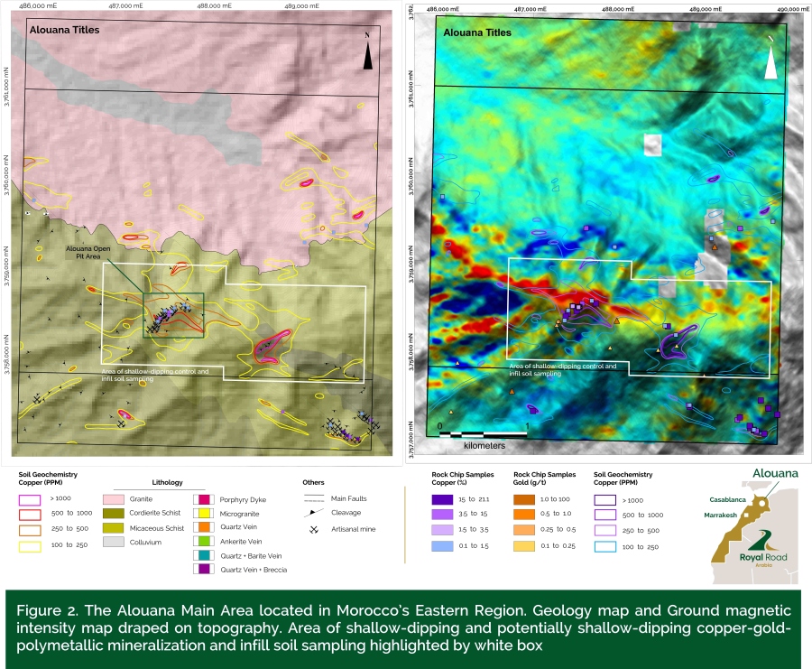The height and width of the screenshot is (669, 812).
Task: Click the kilometers scale bar
Action: (484, 435)
